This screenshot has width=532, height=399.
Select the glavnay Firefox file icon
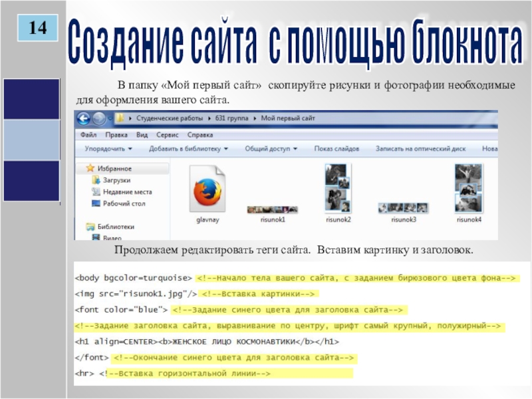tap(207, 189)
